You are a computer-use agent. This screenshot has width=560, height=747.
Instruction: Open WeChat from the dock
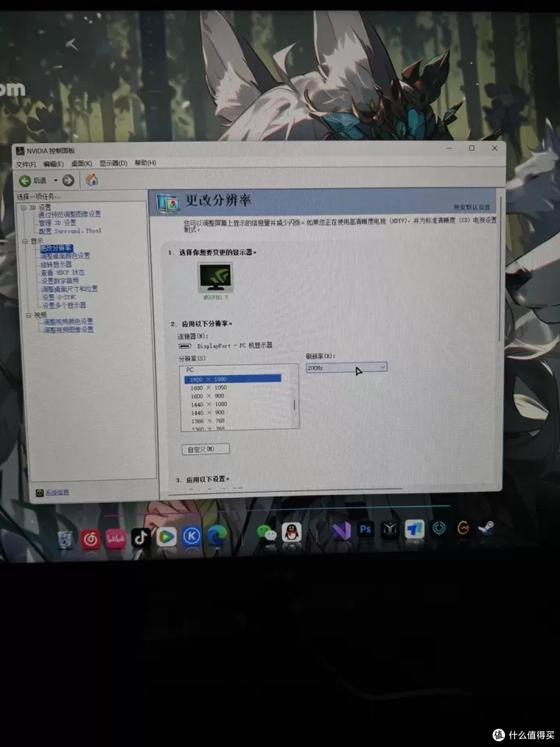[267, 533]
